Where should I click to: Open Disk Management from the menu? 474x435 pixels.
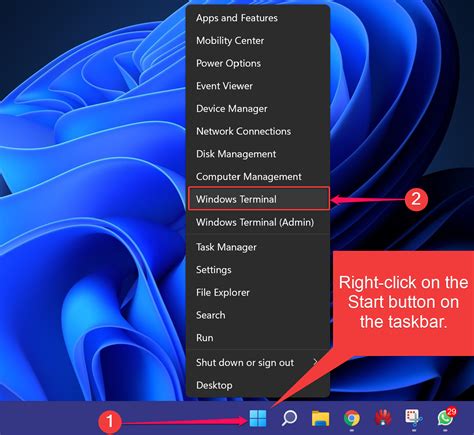point(258,154)
